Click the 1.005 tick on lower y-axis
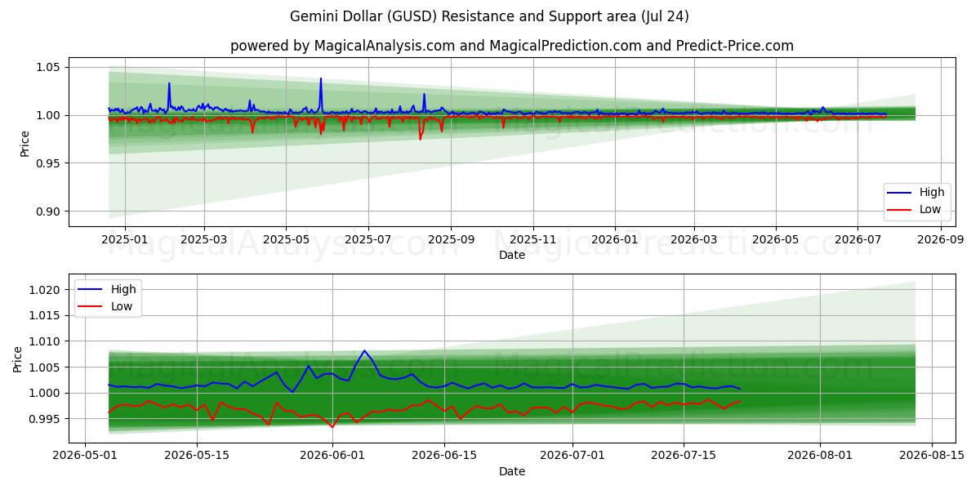The width and height of the screenshot is (980, 490). point(45,367)
